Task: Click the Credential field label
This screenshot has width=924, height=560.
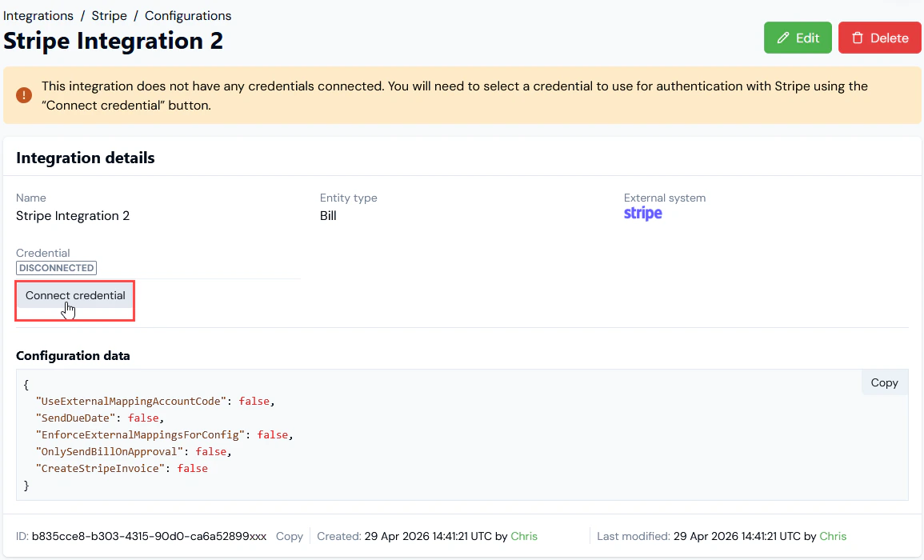Action: coord(43,253)
